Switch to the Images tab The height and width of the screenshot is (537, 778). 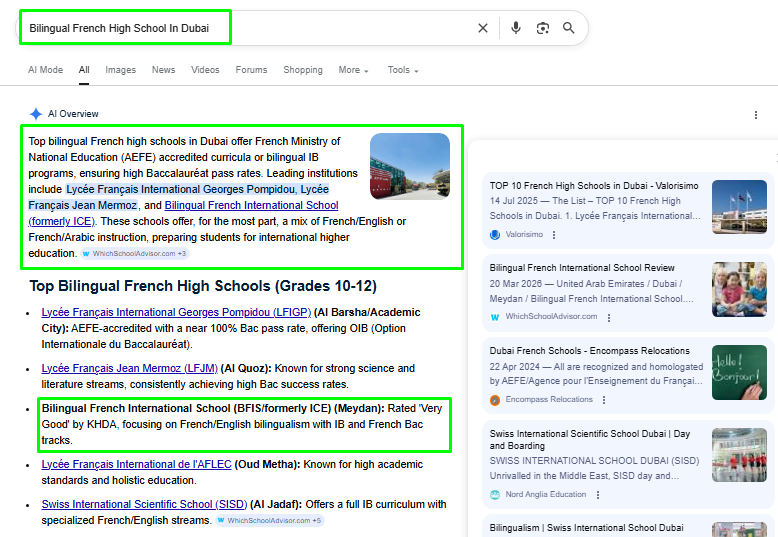(120, 70)
